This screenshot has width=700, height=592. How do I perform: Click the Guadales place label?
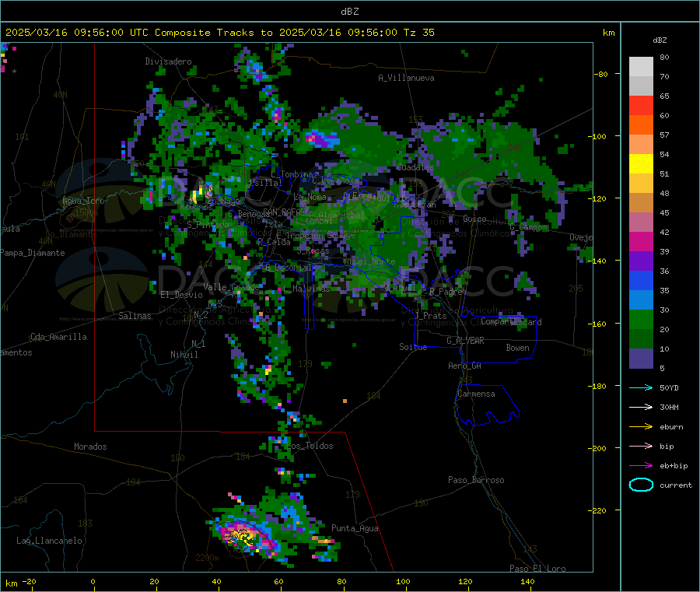[415, 167]
